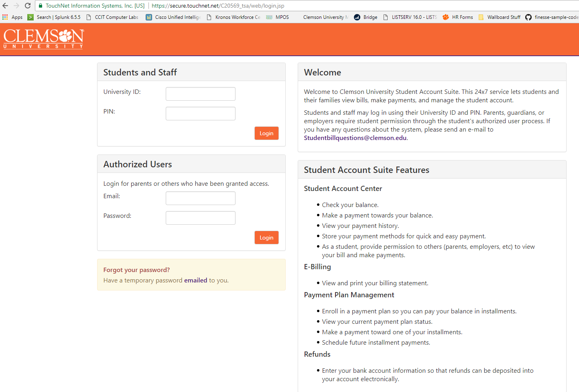Focus the University ID input field
This screenshot has height=392, width=579.
(201, 94)
